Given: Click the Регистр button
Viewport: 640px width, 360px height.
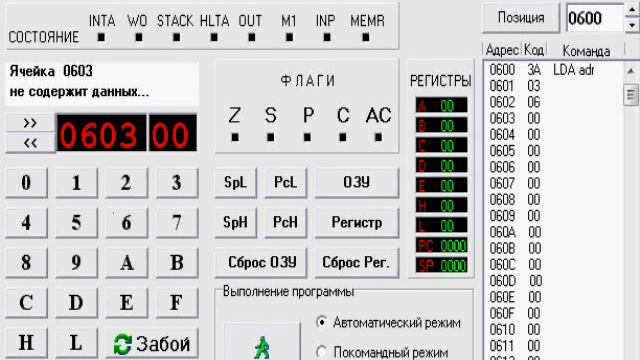Looking at the screenshot, I should point(357,222).
